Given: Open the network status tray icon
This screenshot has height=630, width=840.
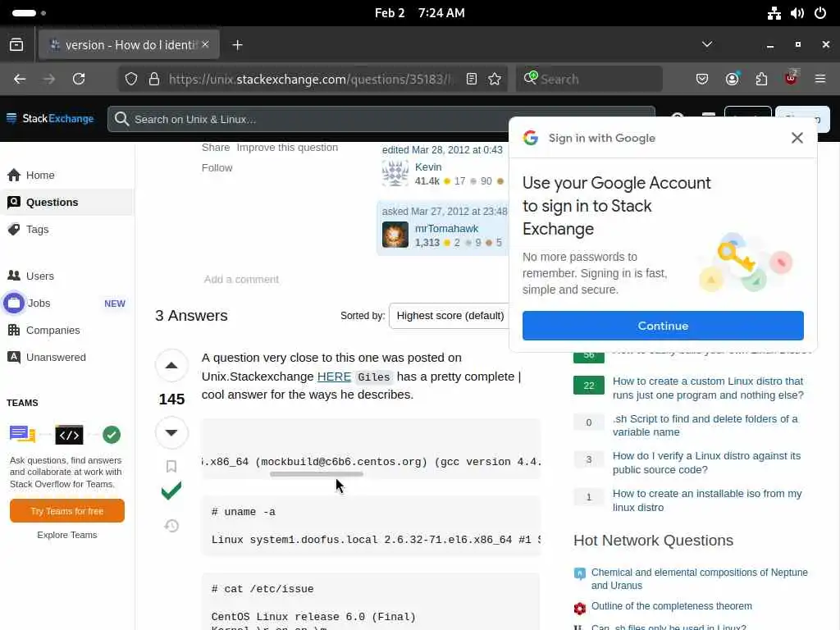Looking at the screenshot, I should (774, 13).
